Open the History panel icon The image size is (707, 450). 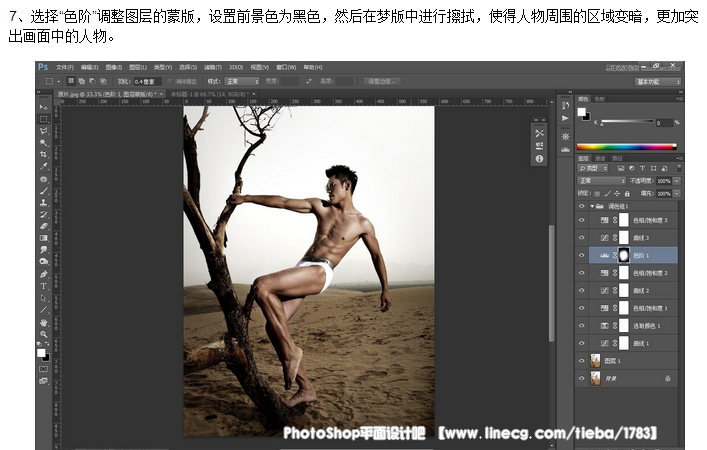[565, 106]
